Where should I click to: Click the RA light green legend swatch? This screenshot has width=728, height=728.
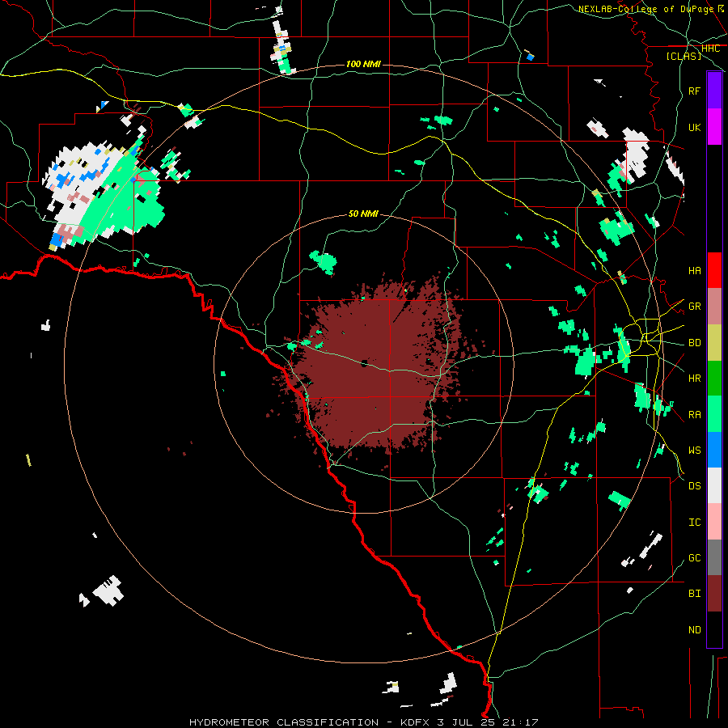pyautogui.click(x=714, y=414)
